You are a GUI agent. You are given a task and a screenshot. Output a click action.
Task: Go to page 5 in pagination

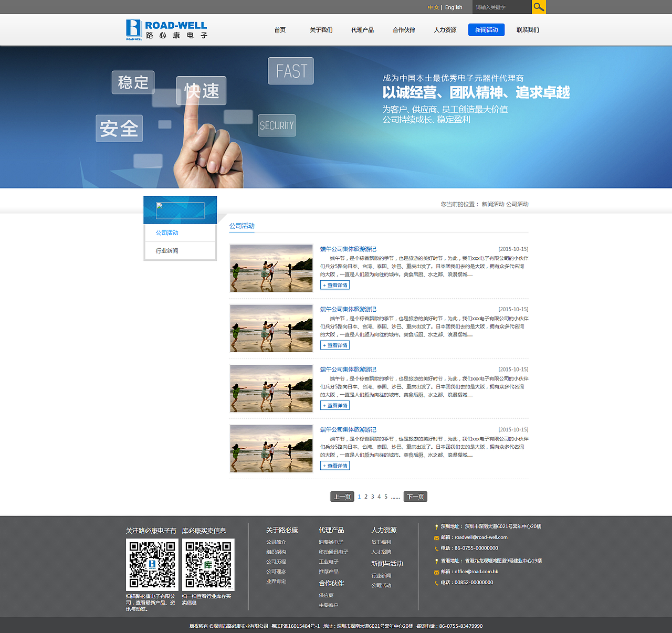[x=386, y=497]
